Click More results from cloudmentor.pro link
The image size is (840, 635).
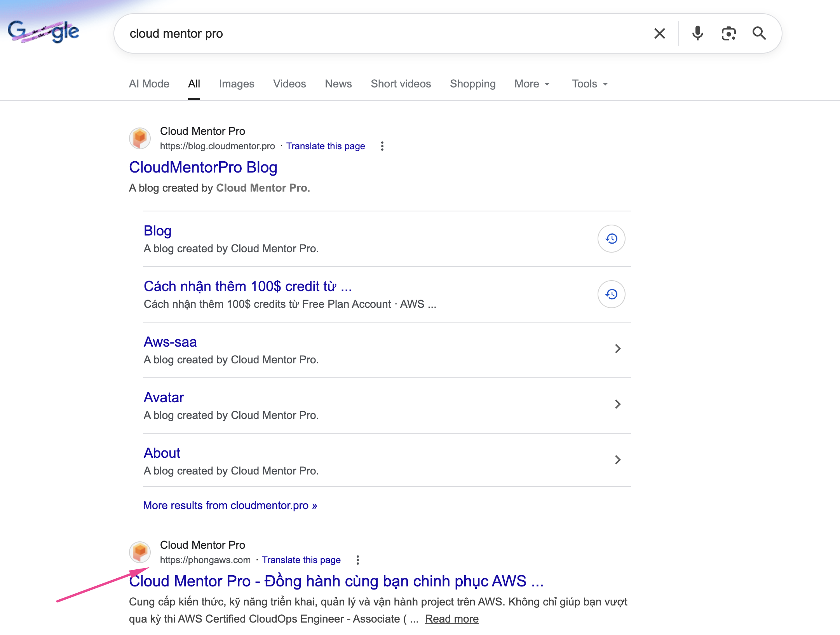pyautogui.click(x=230, y=505)
